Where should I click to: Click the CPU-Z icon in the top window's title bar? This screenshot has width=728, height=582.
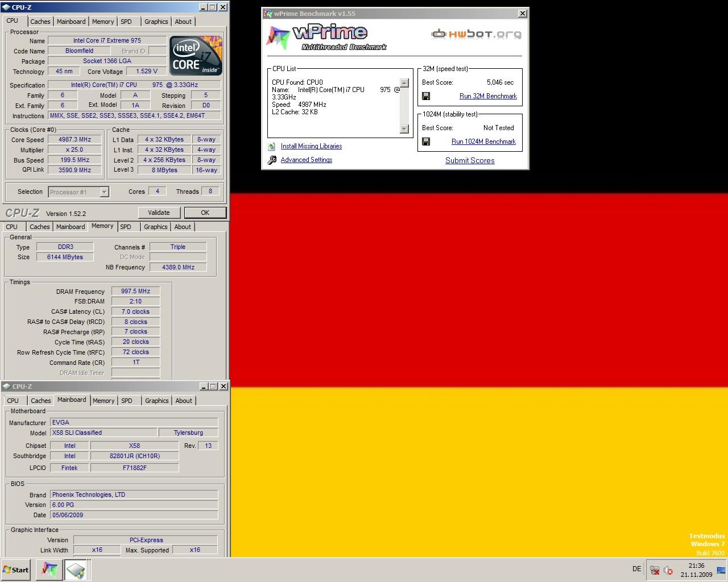[6, 7]
